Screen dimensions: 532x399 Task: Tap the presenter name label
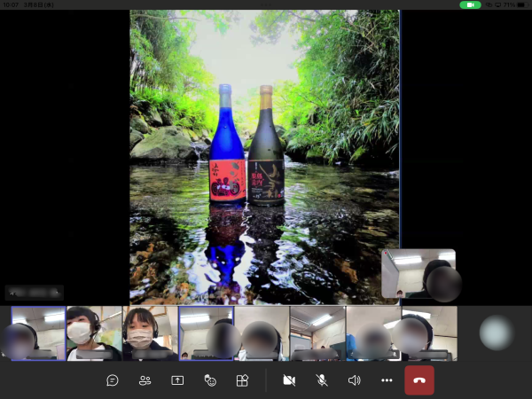pyautogui.click(x=34, y=292)
